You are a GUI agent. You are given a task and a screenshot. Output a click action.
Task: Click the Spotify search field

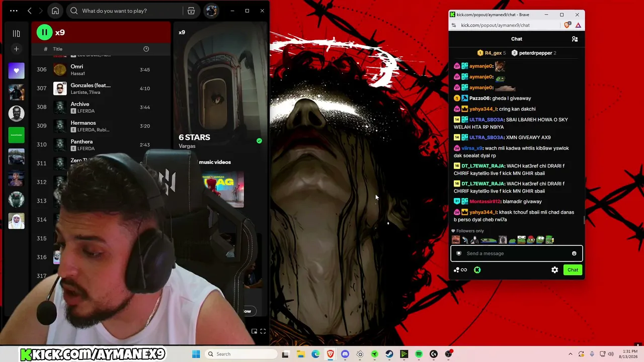126,11
